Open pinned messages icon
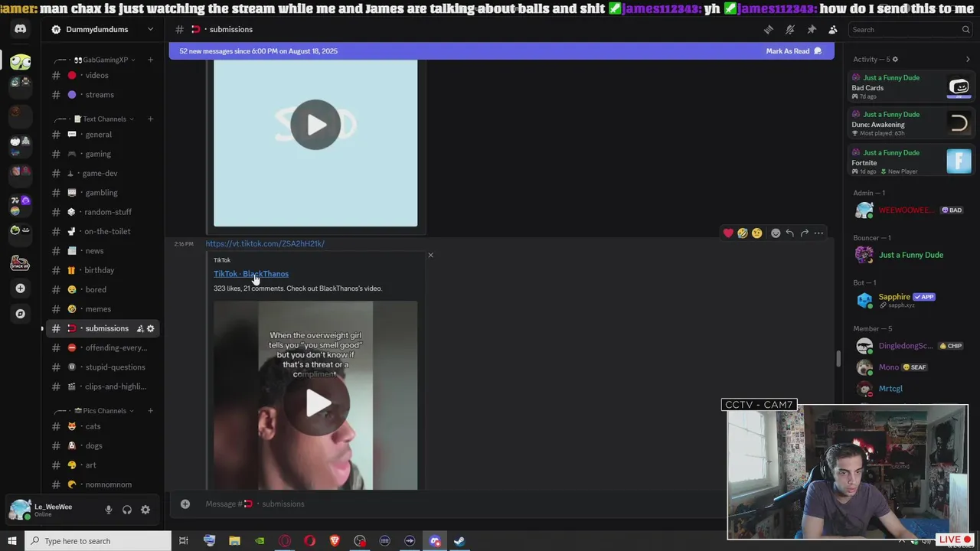Image resolution: width=980 pixels, height=551 pixels. coord(812,29)
